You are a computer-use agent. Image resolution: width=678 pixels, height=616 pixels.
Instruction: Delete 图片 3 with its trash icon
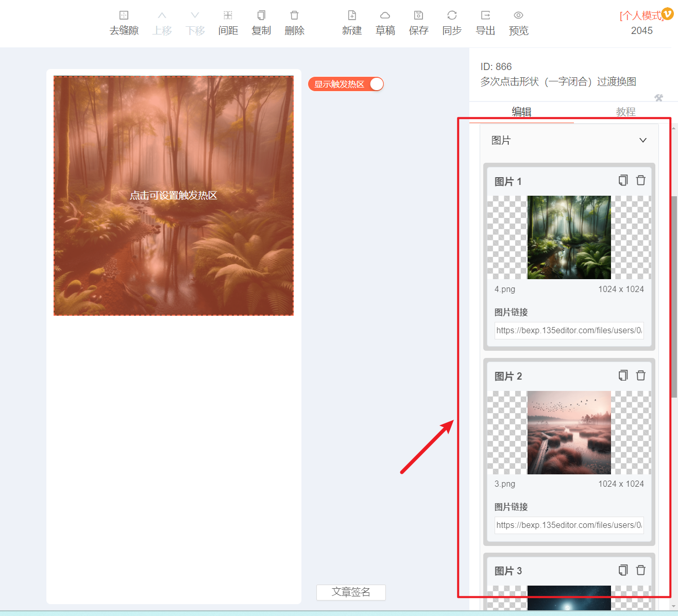[641, 570]
